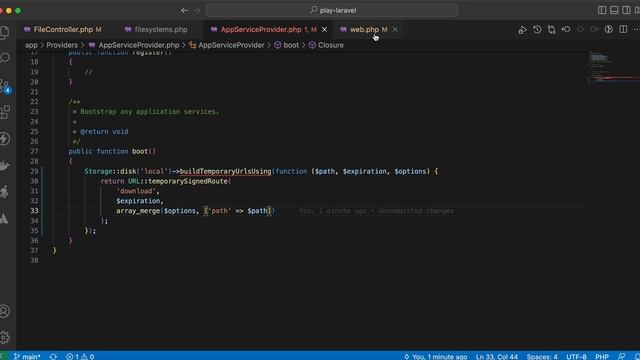The height and width of the screenshot is (360, 640).
Task: Click the Storage class name on line 29
Action: tap(98, 171)
